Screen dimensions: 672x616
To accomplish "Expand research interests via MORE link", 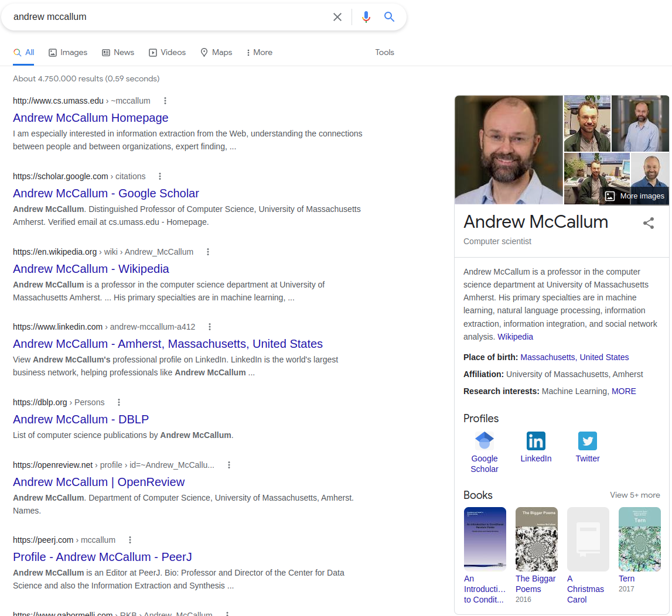I will point(623,391).
